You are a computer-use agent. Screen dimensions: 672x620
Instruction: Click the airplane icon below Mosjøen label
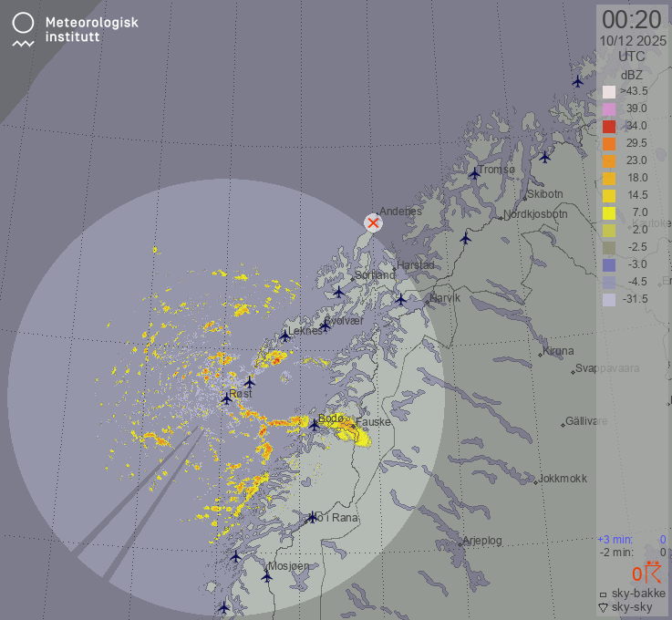(267, 576)
